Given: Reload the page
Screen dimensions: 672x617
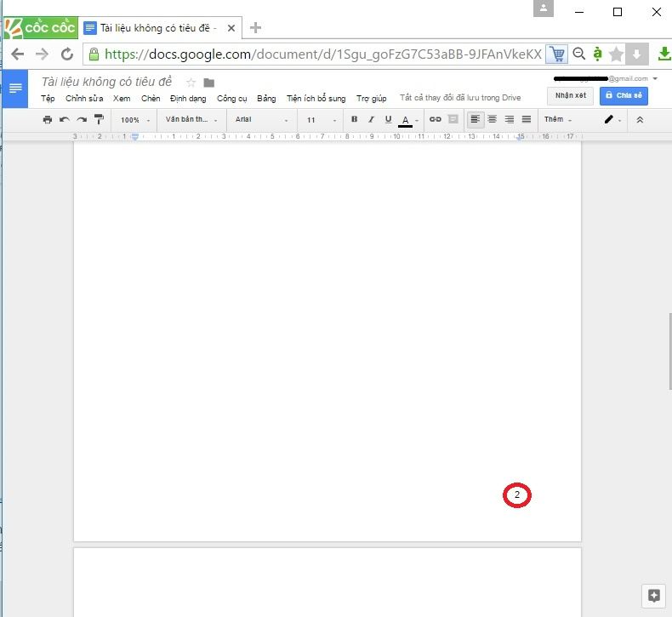Looking at the screenshot, I should [x=67, y=54].
